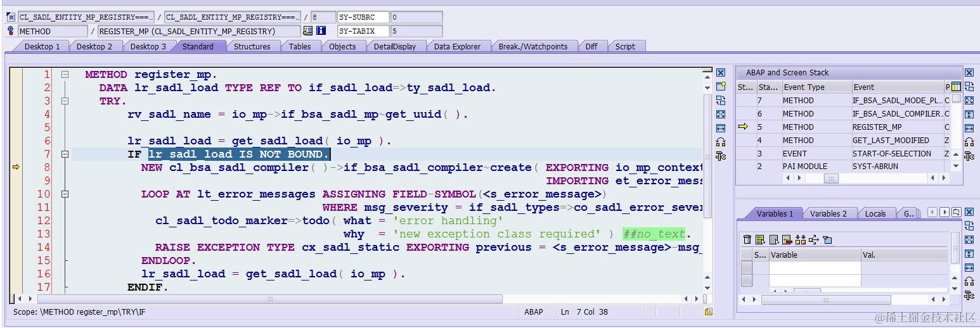Viewport: 980px width, 328px height.
Task: Maximize ABAP and Screen Stack tool vertically
Action: [x=969, y=115]
